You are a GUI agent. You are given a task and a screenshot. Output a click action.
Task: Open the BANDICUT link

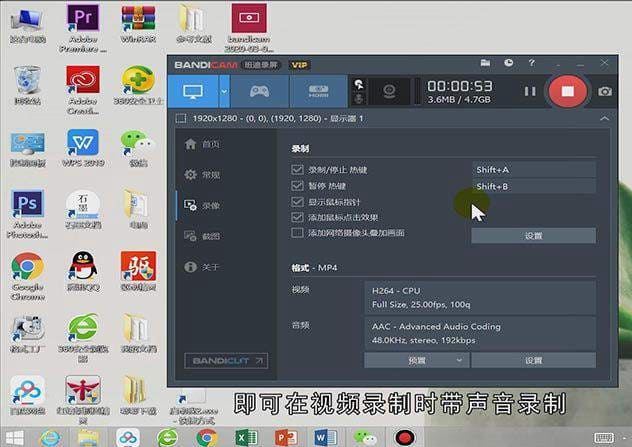pos(226,360)
